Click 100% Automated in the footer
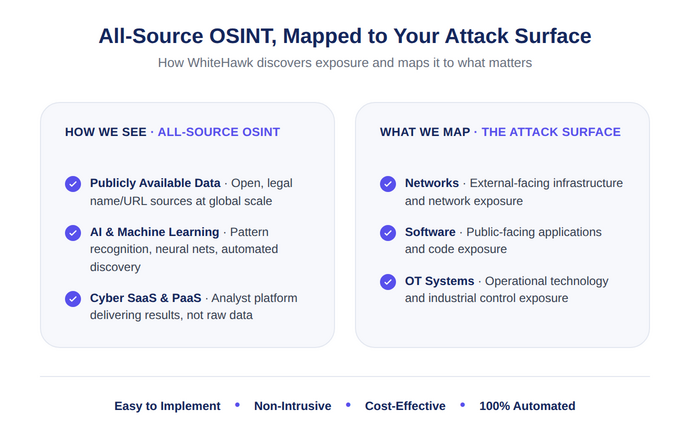This screenshot has width=690, height=440. tap(527, 406)
